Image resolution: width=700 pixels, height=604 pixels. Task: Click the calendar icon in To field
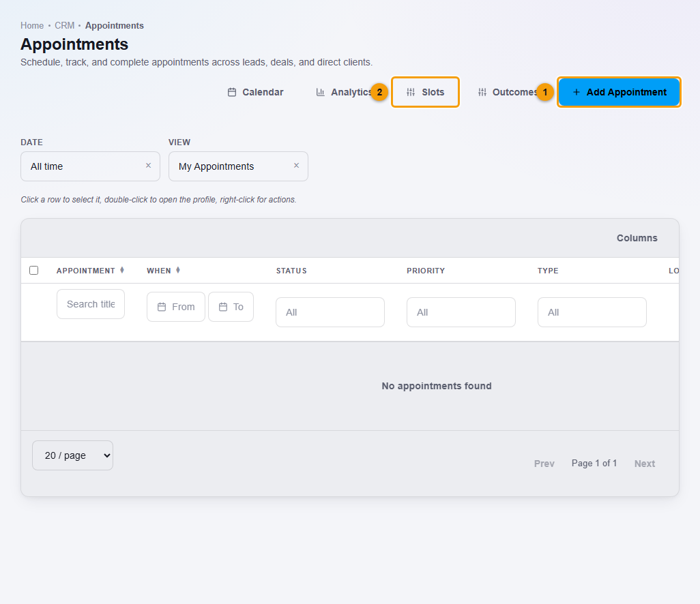click(223, 307)
